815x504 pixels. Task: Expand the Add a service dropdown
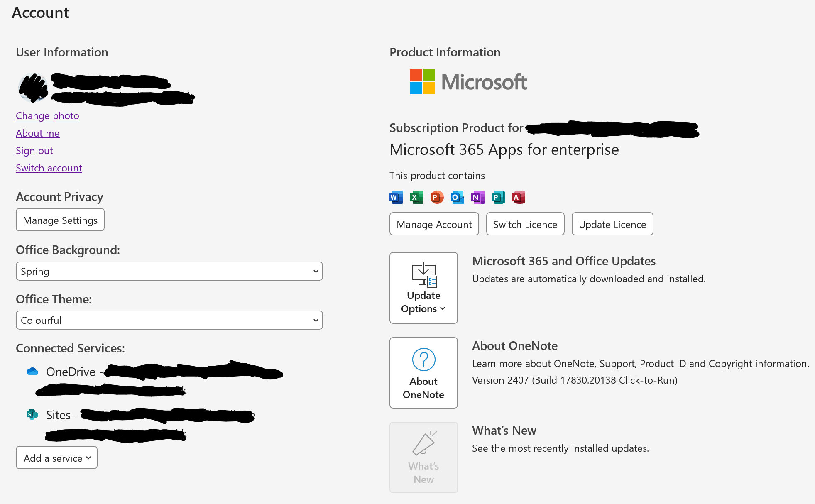click(56, 458)
